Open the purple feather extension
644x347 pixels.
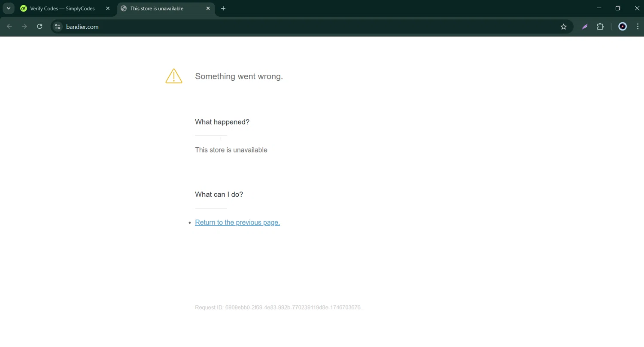coord(585,27)
